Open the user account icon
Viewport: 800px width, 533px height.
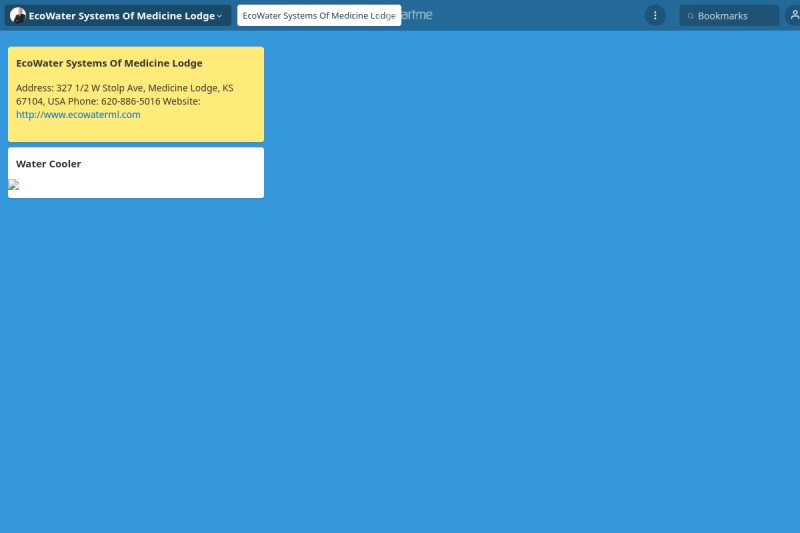(794, 15)
